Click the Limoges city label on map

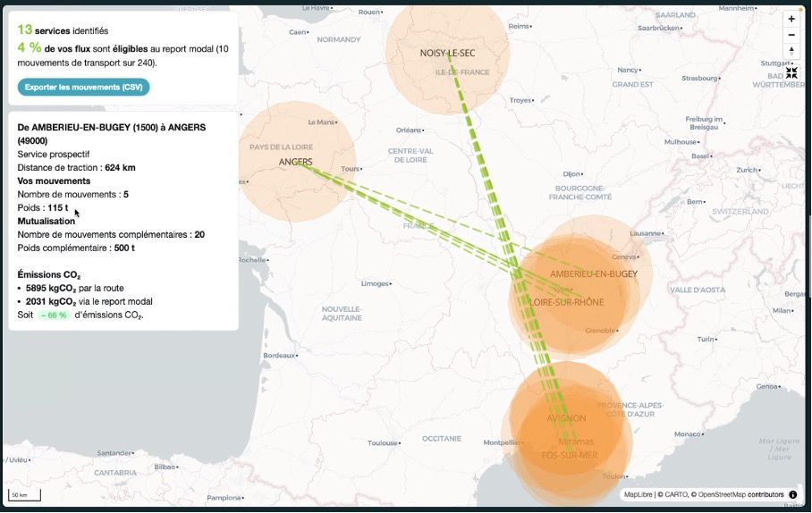[x=376, y=283]
